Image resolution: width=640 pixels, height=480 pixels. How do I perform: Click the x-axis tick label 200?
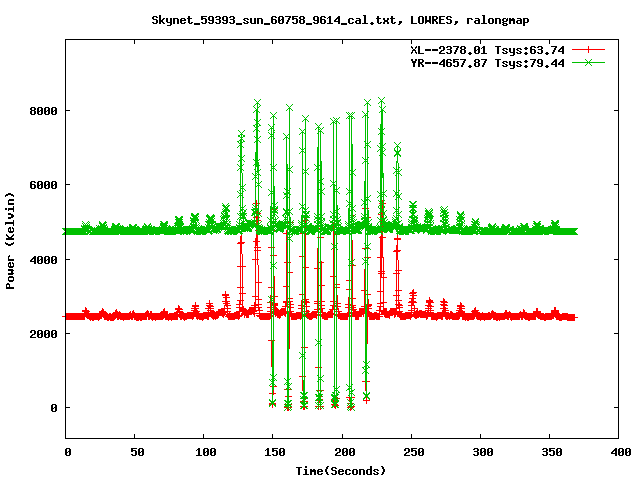pos(344,452)
